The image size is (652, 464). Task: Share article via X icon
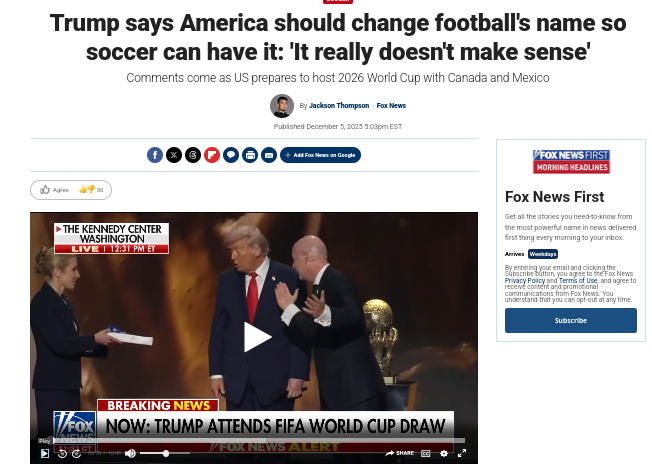coord(174,155)
